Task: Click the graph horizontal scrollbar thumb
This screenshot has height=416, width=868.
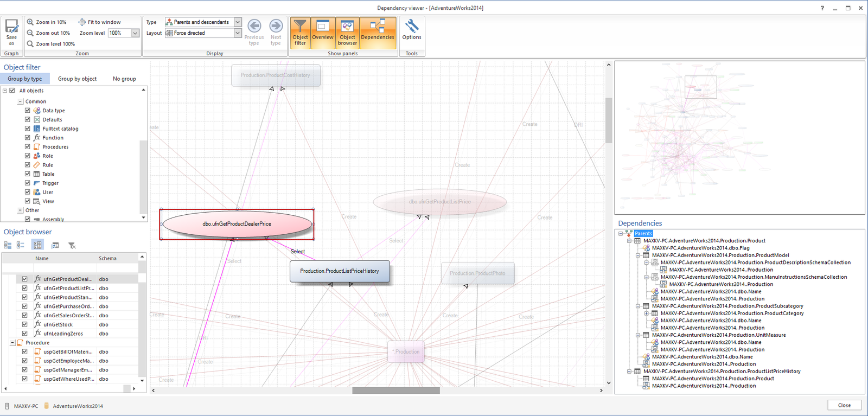Action: point(396,391)
